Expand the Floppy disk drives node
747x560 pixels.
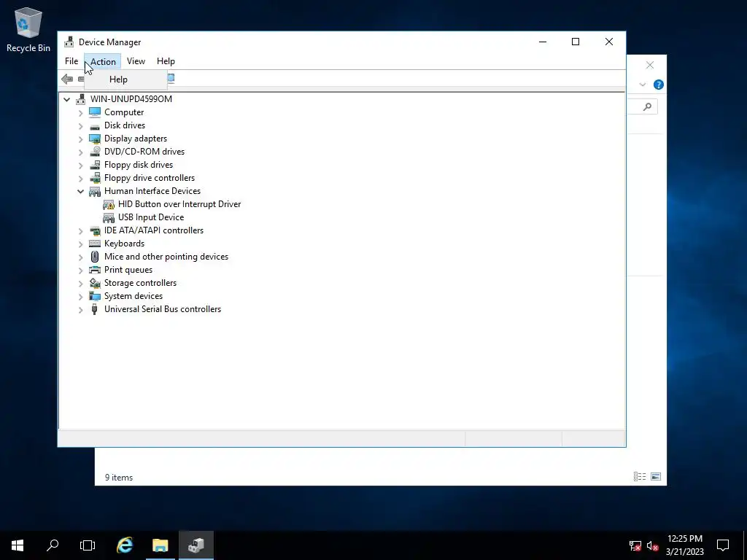click(x=80, y=166)
